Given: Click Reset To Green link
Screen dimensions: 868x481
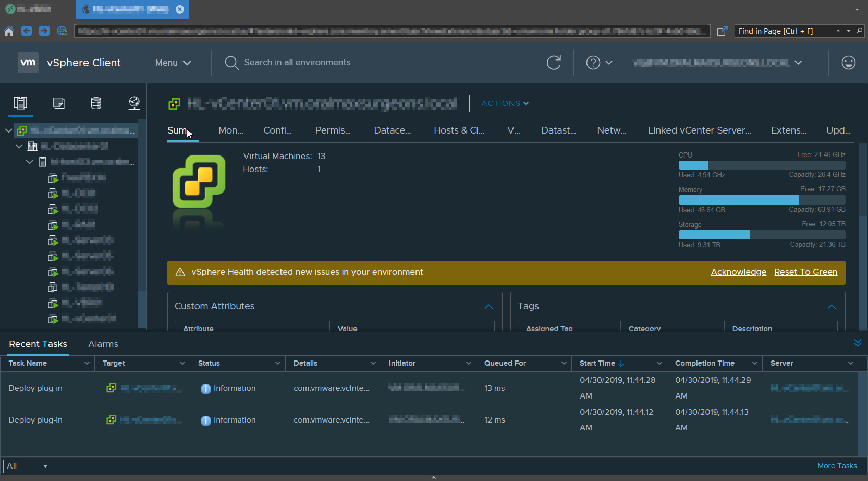Looking at the screenshot, I should coord(805,272).
